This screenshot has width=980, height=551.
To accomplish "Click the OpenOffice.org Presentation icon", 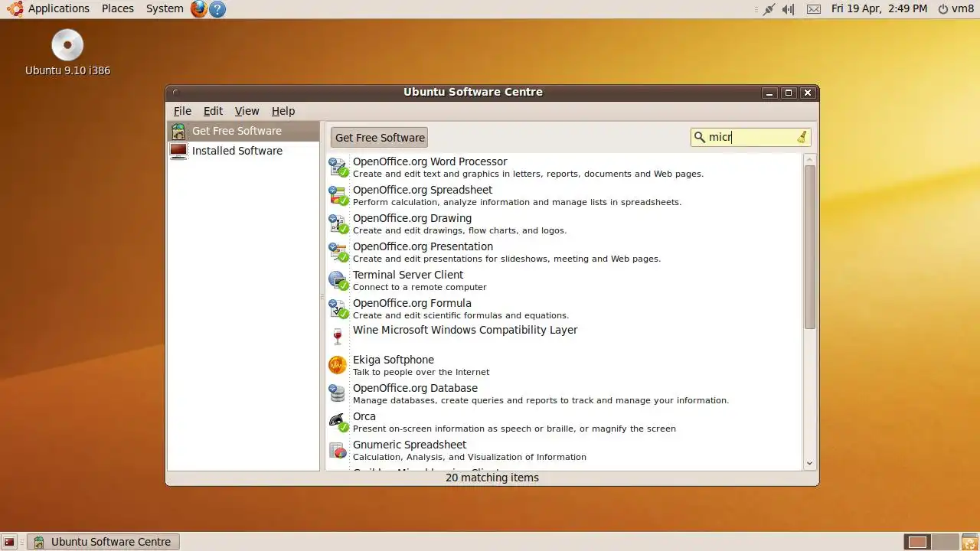I will (338, 252).
